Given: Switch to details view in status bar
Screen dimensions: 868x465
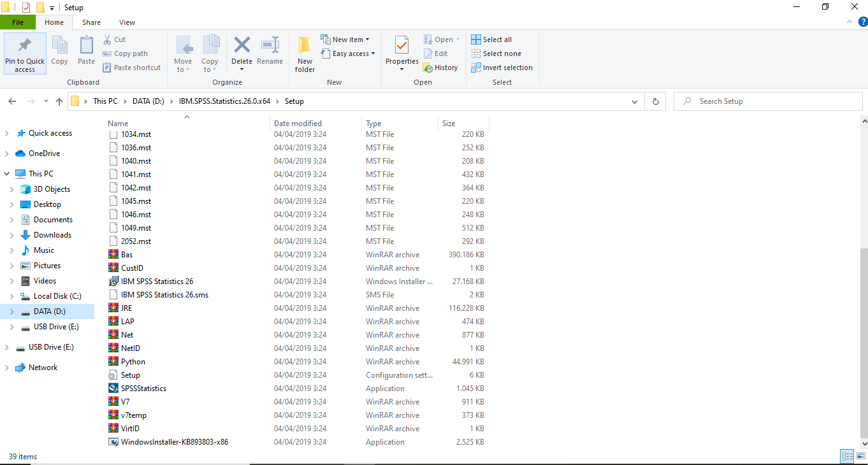Looking at the screenshot, I should point(847,456).
